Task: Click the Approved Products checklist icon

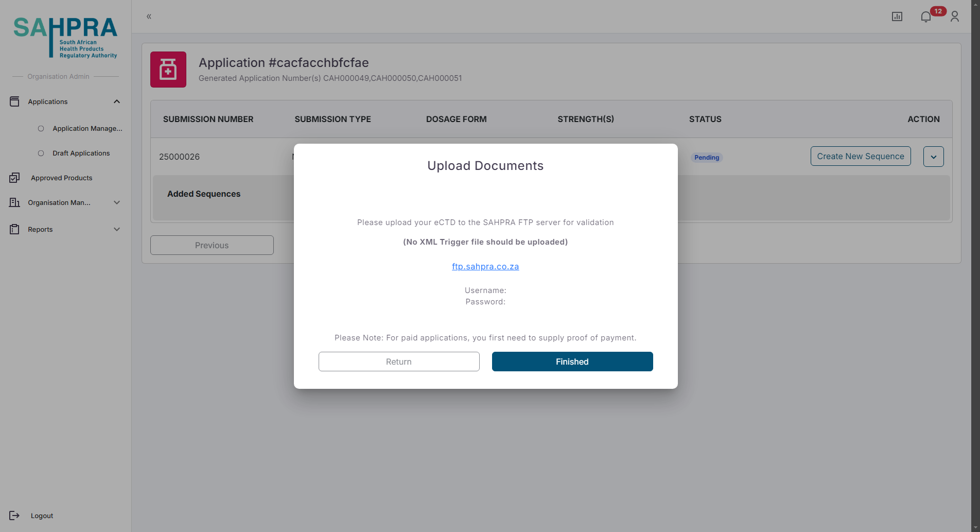Action: pyautogui.click(x=14, y=178)
